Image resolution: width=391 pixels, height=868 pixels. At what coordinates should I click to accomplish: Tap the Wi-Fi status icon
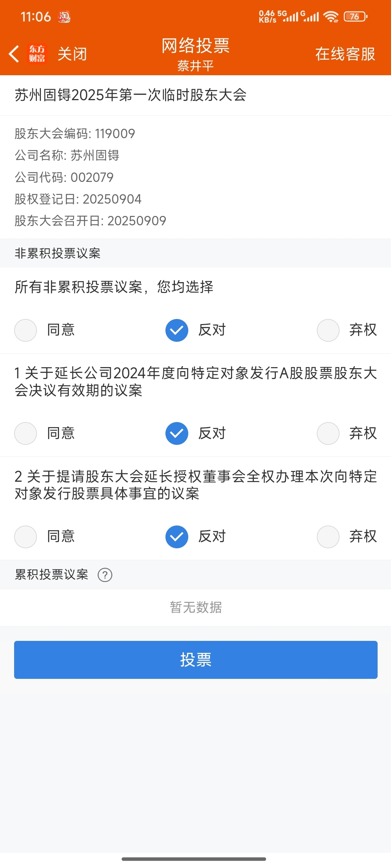tap(331, 17)
